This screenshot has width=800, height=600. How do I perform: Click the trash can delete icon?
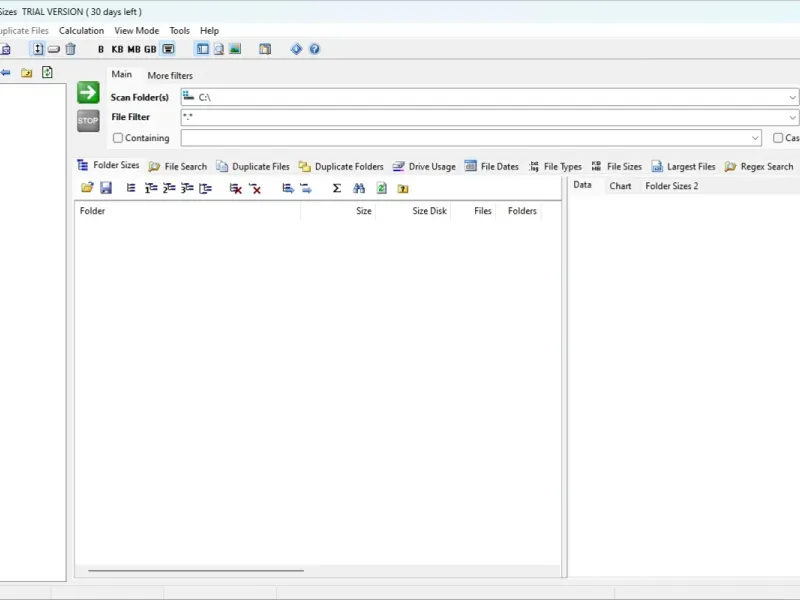coord(70,49)
